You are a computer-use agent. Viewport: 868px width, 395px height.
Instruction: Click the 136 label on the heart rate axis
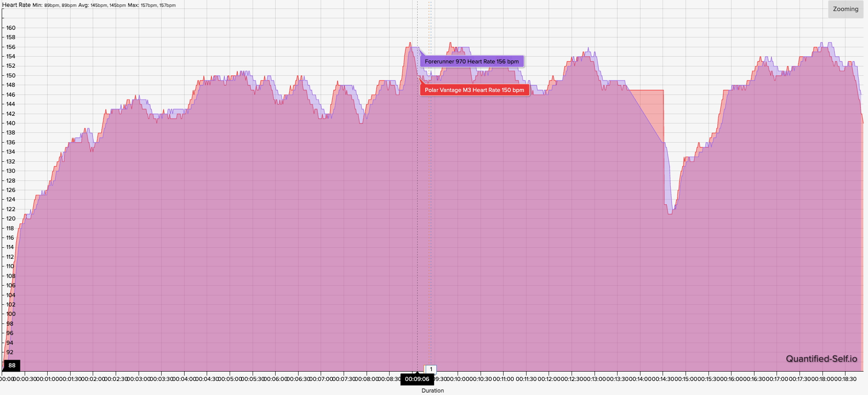11,142
